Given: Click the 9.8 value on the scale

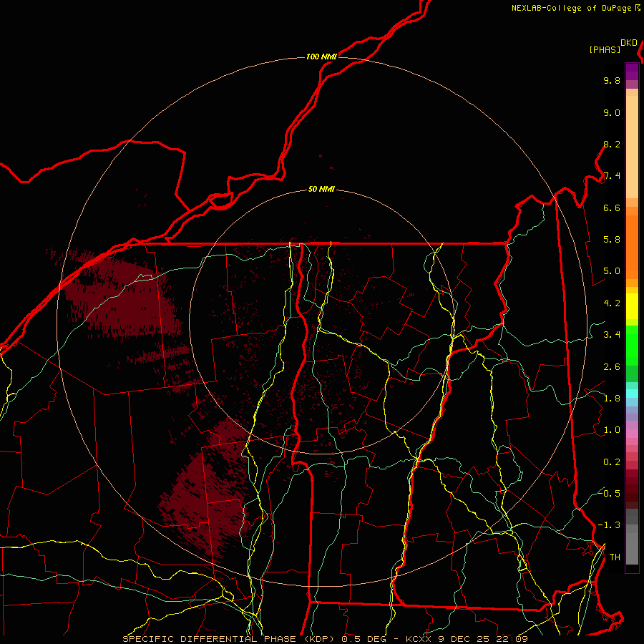Looking at the screenshot, I should pyautogui.click(x=612, y=80).
